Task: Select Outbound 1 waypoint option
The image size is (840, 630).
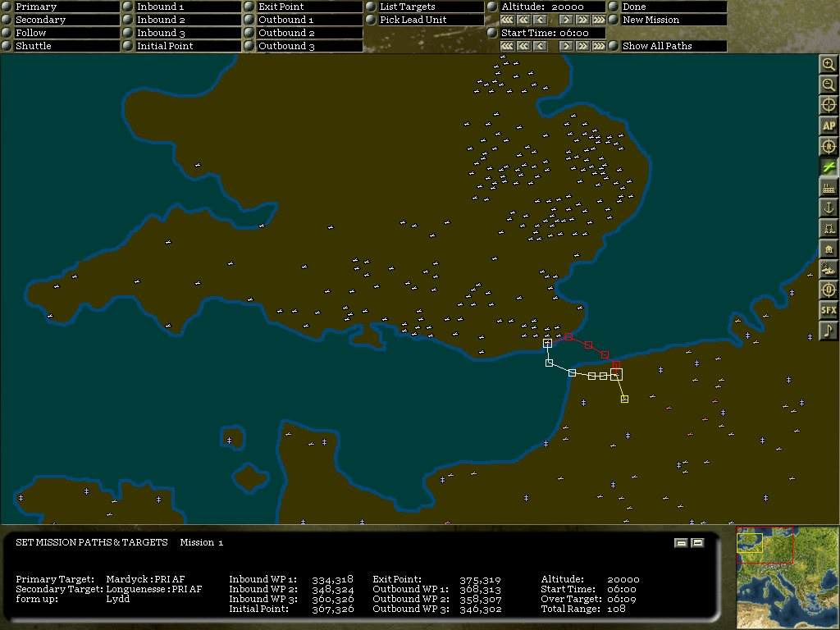Action: pos(249,20)
